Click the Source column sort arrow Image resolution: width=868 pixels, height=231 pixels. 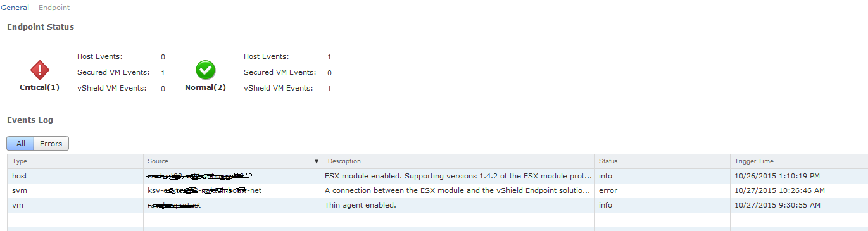[x=317, y=161]
